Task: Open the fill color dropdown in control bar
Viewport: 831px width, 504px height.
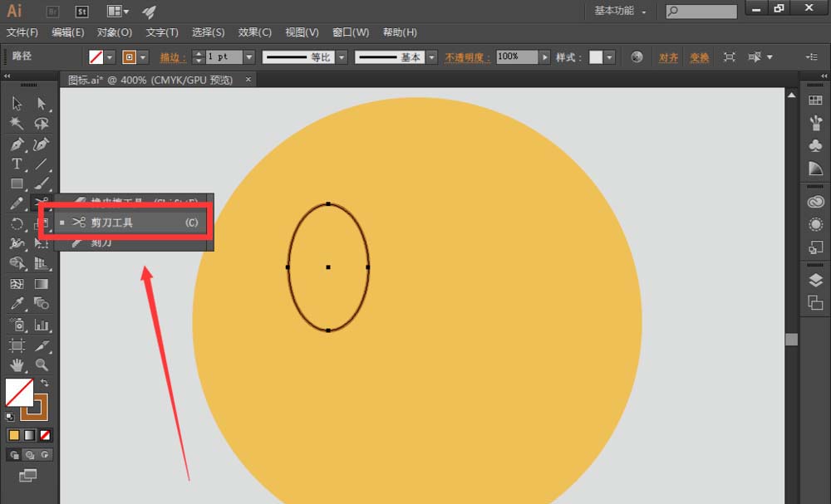Action: coord(110,56)
